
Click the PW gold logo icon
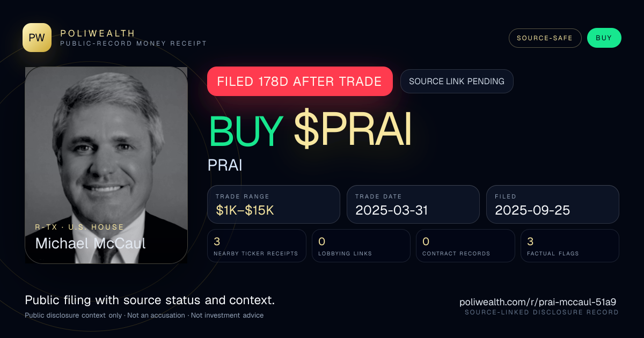click(37, 38)
